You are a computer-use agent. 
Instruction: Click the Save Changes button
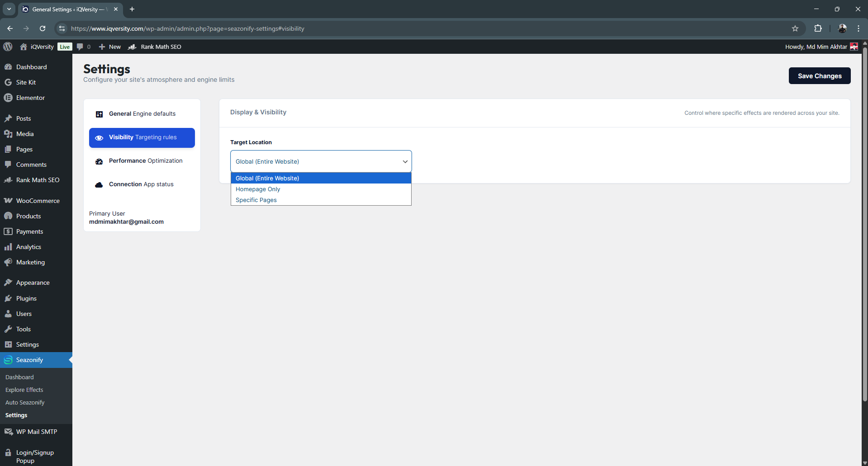(x=819, y=75)
